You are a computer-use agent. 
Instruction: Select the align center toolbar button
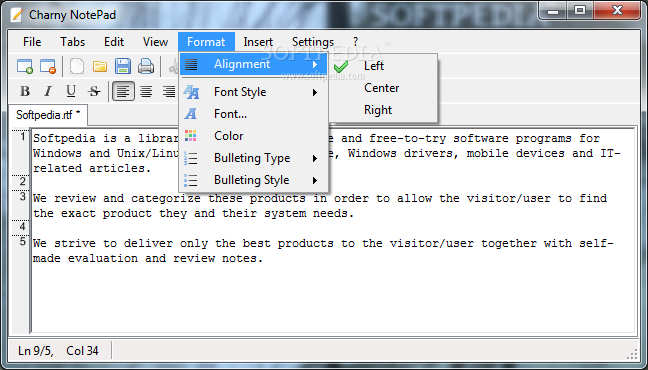[x=146, y=91]
